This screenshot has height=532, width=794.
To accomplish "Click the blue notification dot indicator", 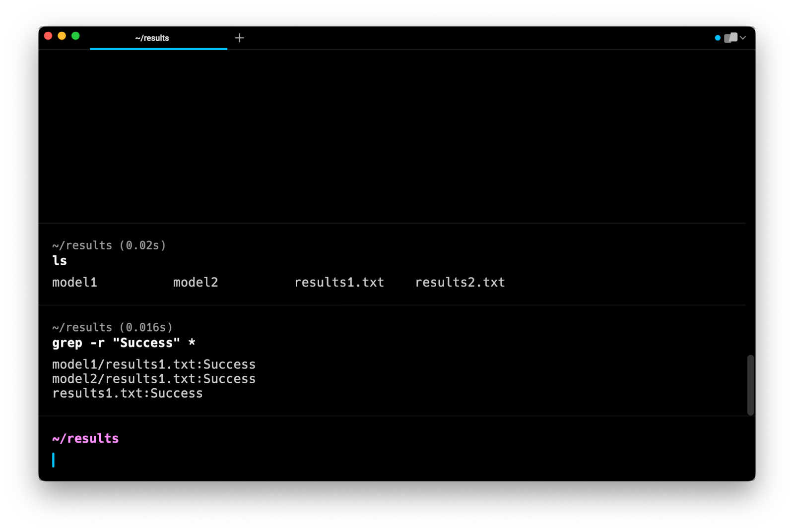I will point(717,38).
